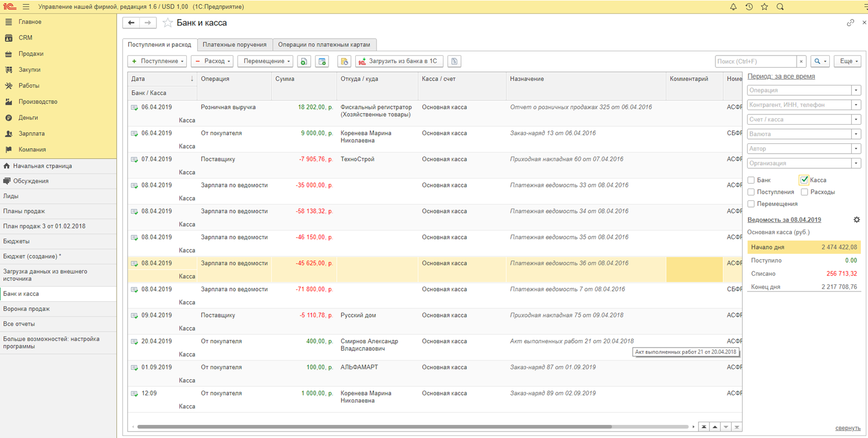868x438 pixels.
Task: Open the Продажи section in sidebar
Action: tap(31, 54)
